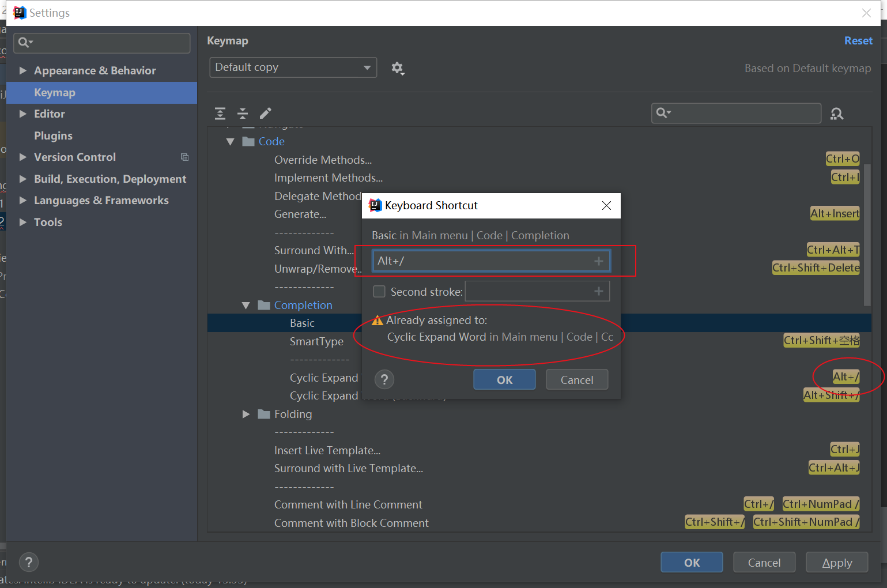Expand Build, Execution, Deployment section
This screenshot has width=887, height=588.
click(x=23, y=179)
